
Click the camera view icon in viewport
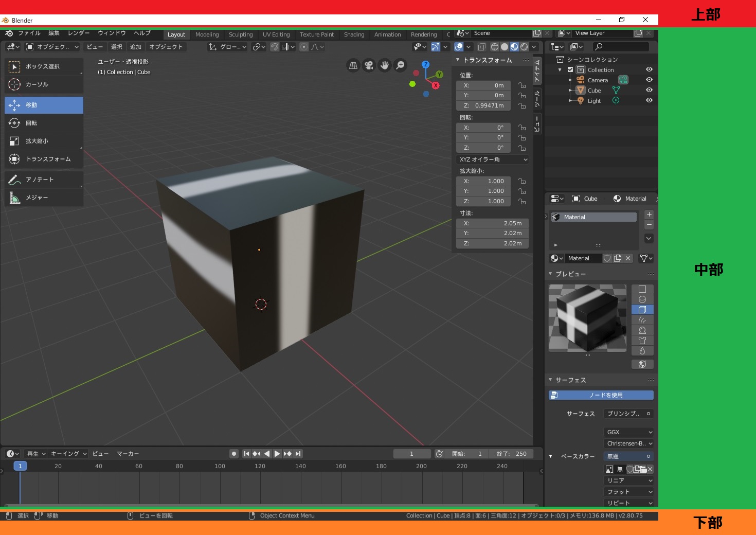click(369, 65)
